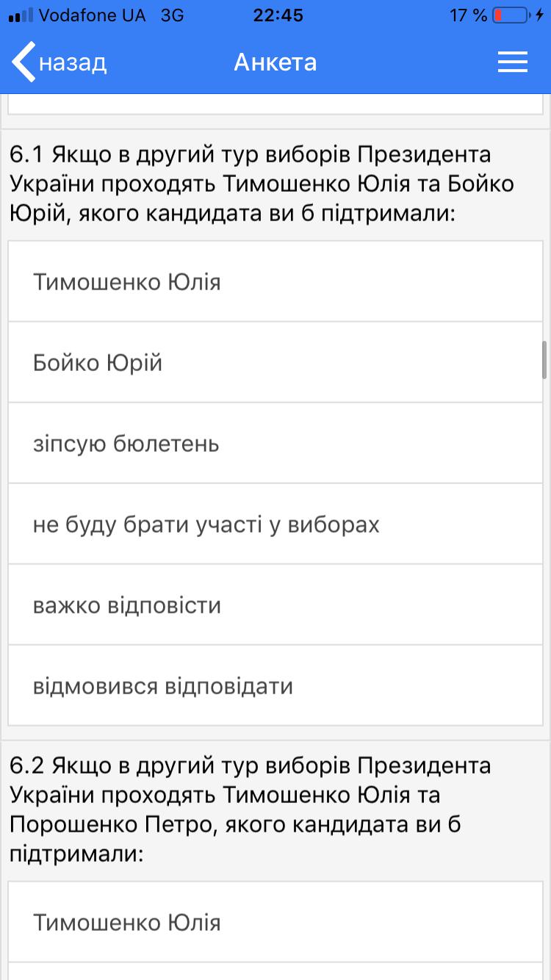Click the vertical scrollbar handle

[x=544, y=360]
